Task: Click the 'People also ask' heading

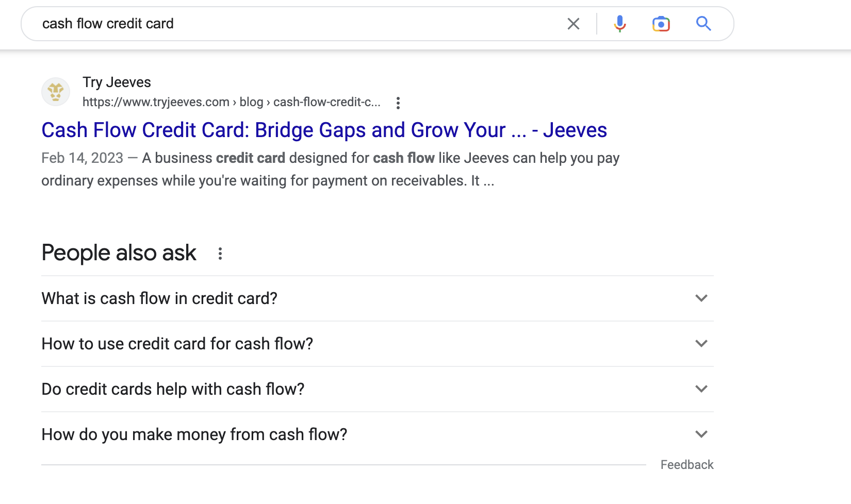Action: tap(119, 253)
